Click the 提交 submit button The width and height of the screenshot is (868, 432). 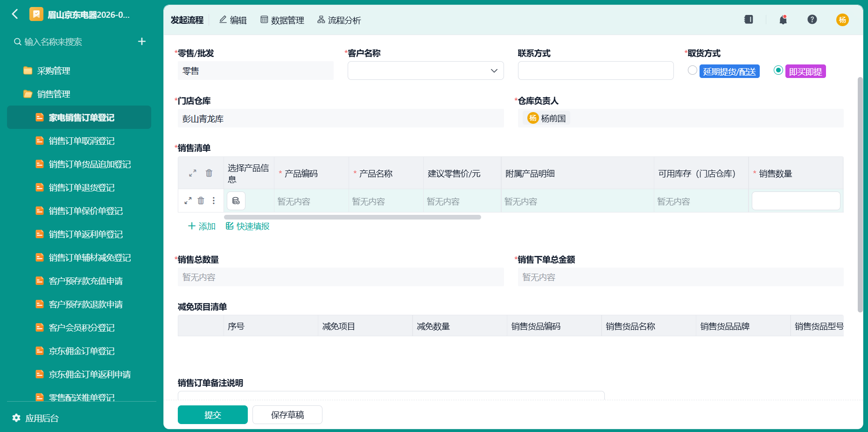point(213,415)
